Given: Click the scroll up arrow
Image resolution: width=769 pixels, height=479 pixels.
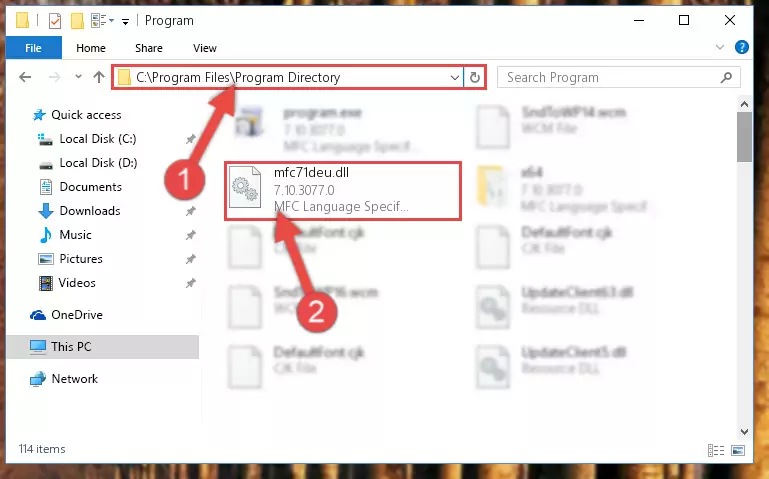Looking at the screenshot, I should coord(744,104).
